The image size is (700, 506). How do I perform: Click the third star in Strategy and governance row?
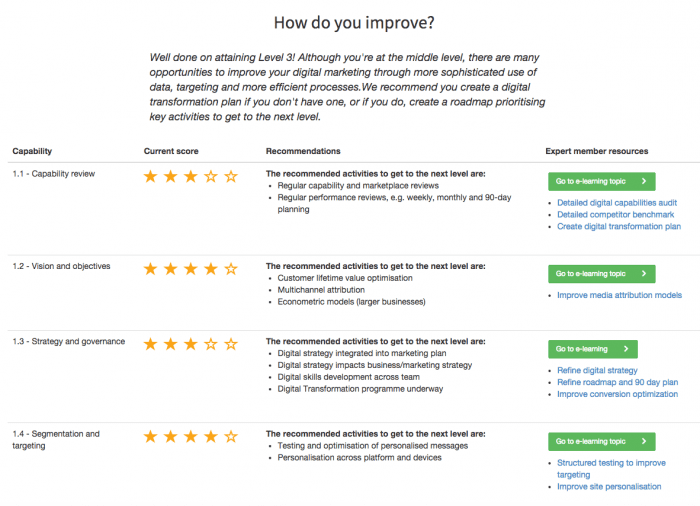pyautogui.click(x=191, y=344)
